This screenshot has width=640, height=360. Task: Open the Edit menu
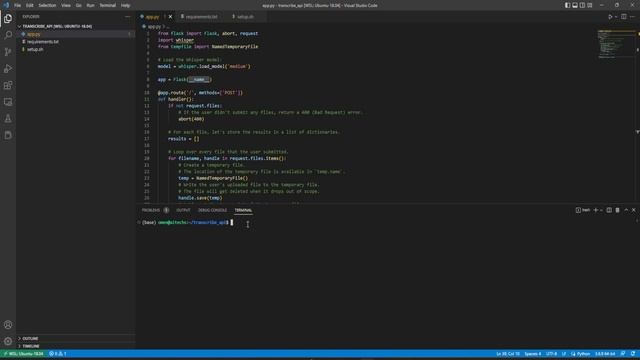pos(30,5)
